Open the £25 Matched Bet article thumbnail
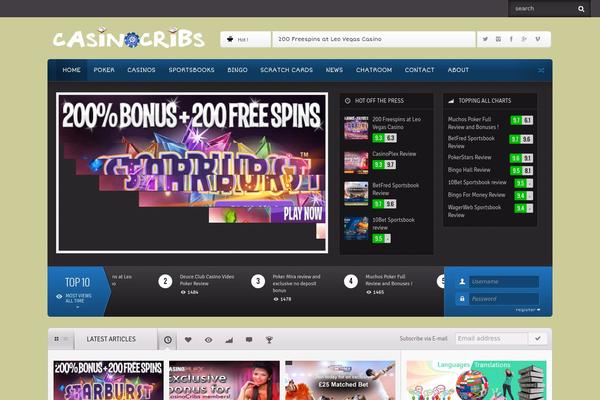The width and height of the screenshot is (600, 400). [x=340, y=380]
